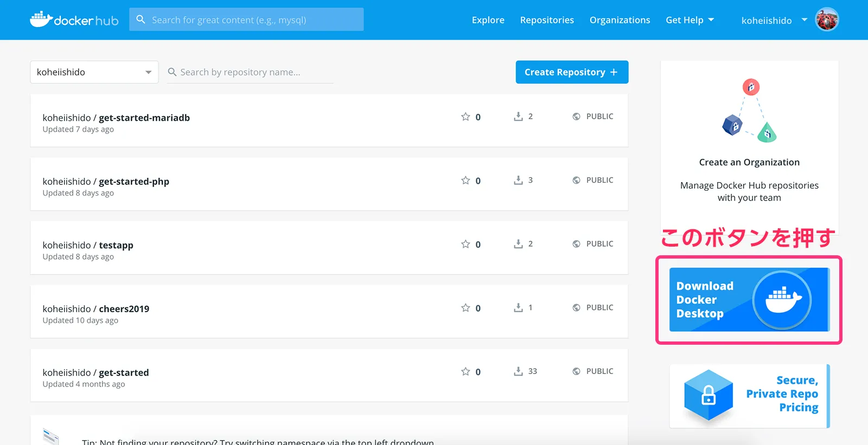This screenshot has width=868, height=445.
Task: Click the Create an Organization heading
Action: [x=749, y=162]
